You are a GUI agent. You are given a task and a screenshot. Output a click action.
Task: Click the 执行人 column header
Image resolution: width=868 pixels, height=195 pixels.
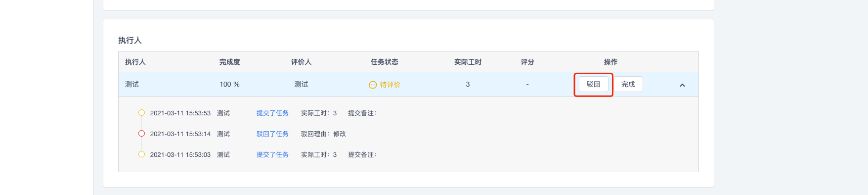[x=135, y=62]
